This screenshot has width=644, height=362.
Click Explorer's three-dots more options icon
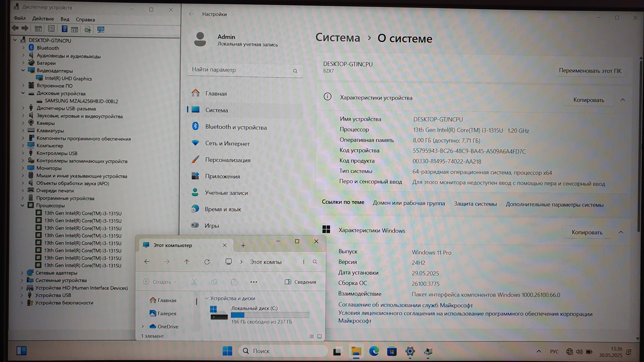click(253, 282)
